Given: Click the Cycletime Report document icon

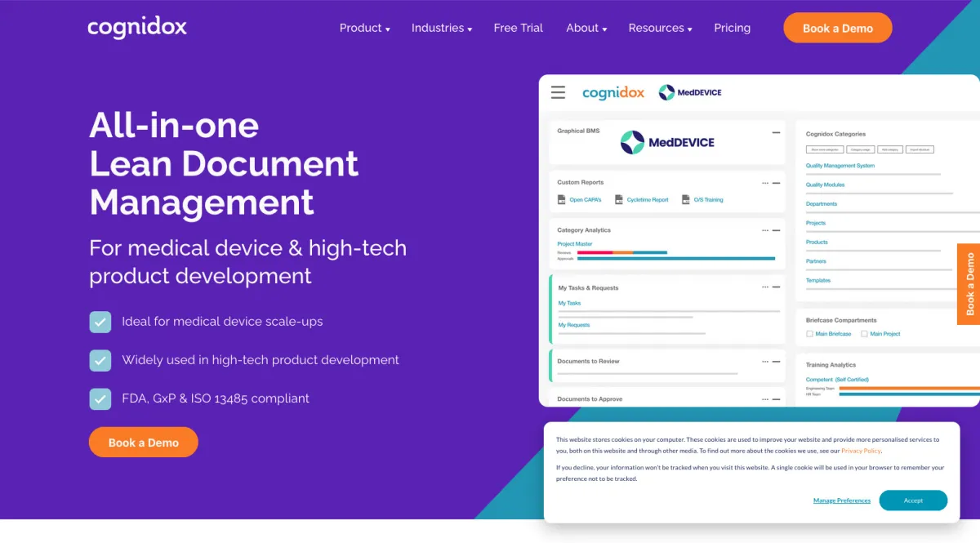Looking at the screenshot, I should click(x=618, y=199).
